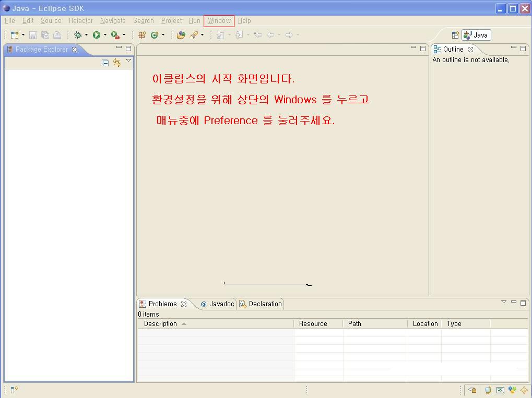Click the Open Type icon

click(181, 35)
